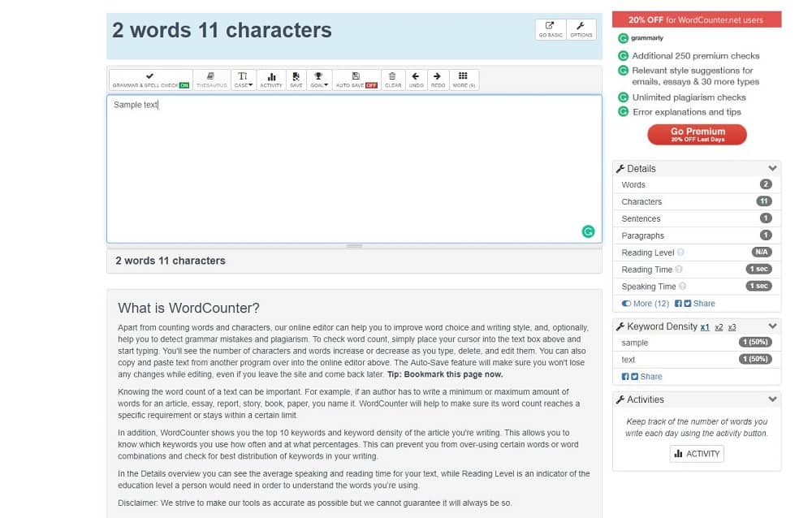Click the Facebook icon in Keyword Density panel
The width and height of the screenshot is (812, 518).
coord(625,377)
